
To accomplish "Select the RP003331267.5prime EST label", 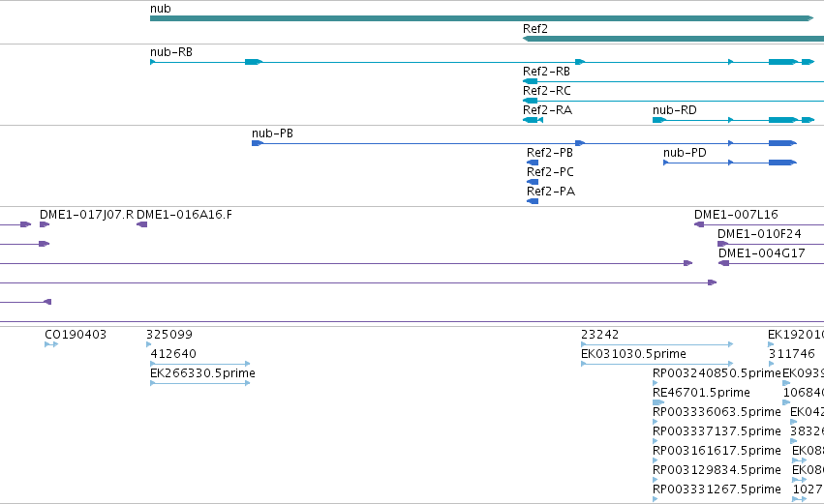I will tap(717, 490).
